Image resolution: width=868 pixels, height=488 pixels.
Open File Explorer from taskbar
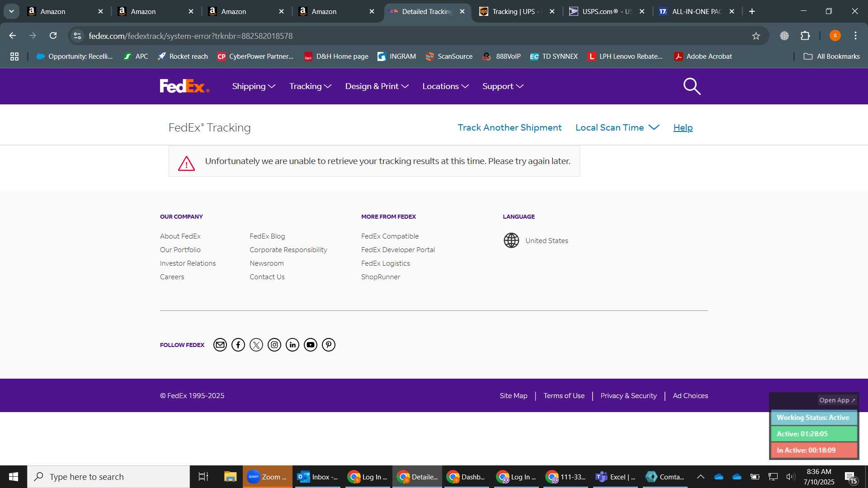[x=230, y=477]
